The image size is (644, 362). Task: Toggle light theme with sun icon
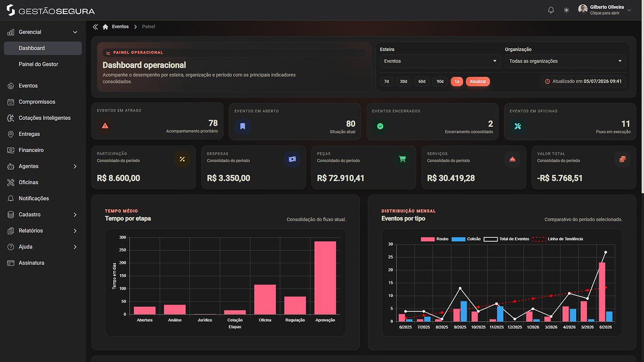click(x=567, y=10)
